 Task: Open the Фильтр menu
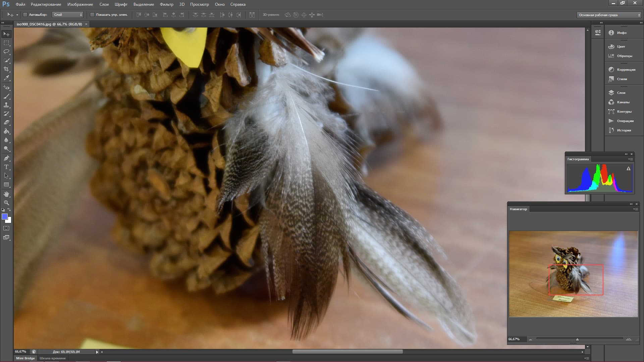point(166,4)
